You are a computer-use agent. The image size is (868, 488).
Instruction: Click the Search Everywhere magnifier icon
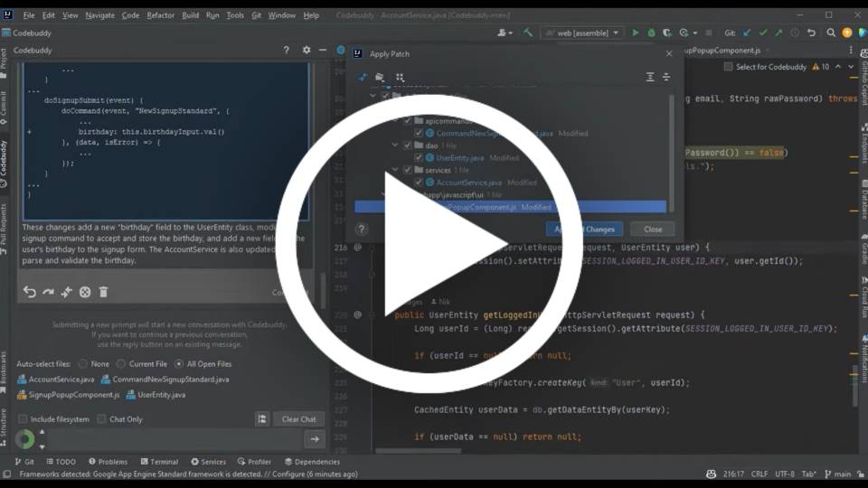[x=829, y=33]
